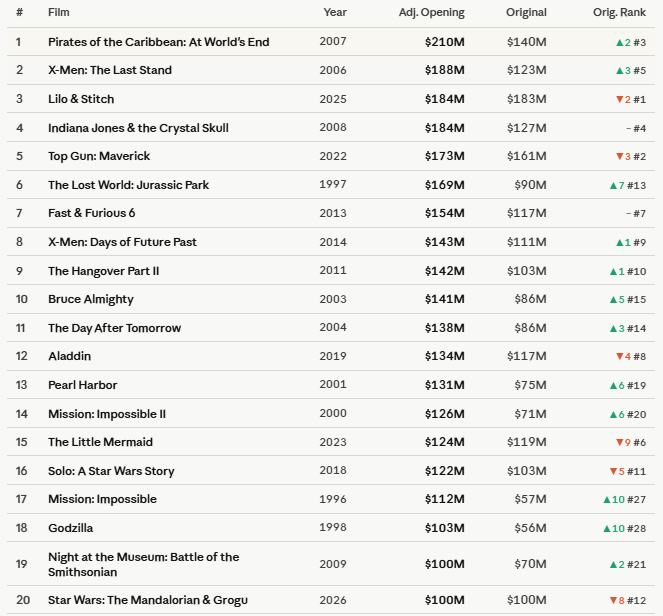Select 'The Lost World: Jurassic Park' title
The image size is (663, 616).
[x=129, y=185]
